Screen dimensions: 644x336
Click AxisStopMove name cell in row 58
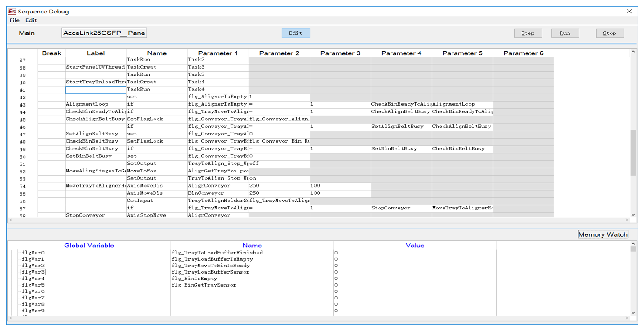click(x=157, y=215)
